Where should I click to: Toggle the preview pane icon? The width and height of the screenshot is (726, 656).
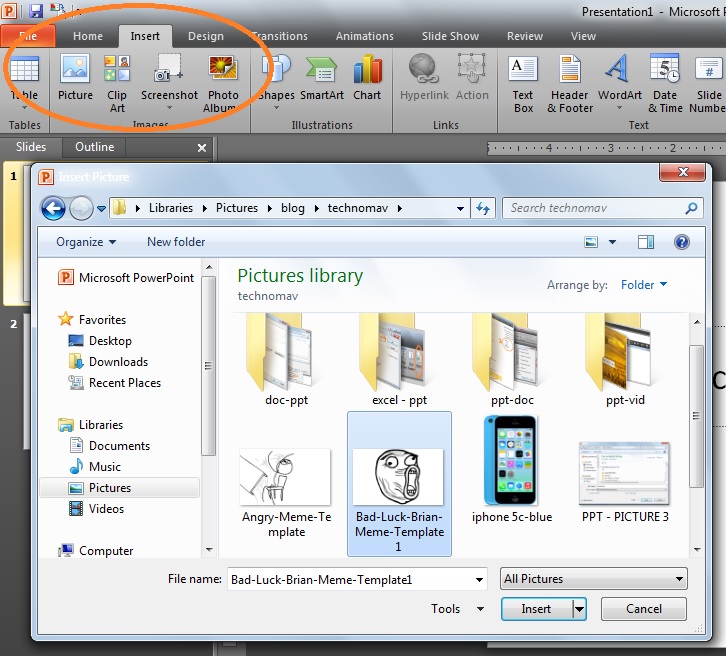645,242
